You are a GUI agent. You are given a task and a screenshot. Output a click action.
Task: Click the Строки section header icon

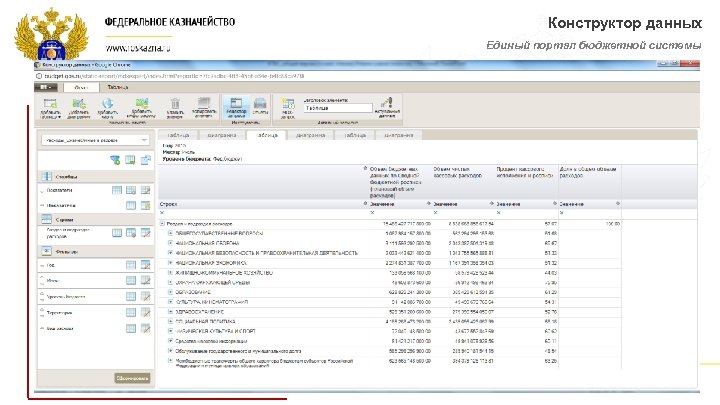tap(46, 219)
